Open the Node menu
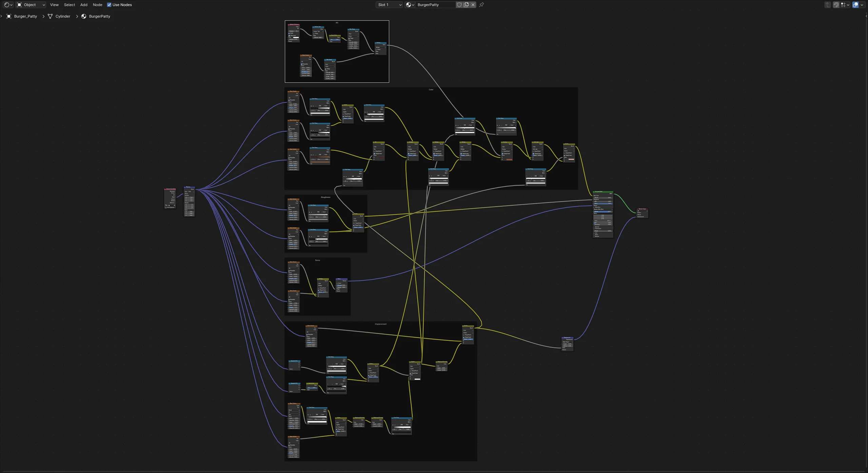This screenshot has height=473, width=868. (x=97, y=5)
